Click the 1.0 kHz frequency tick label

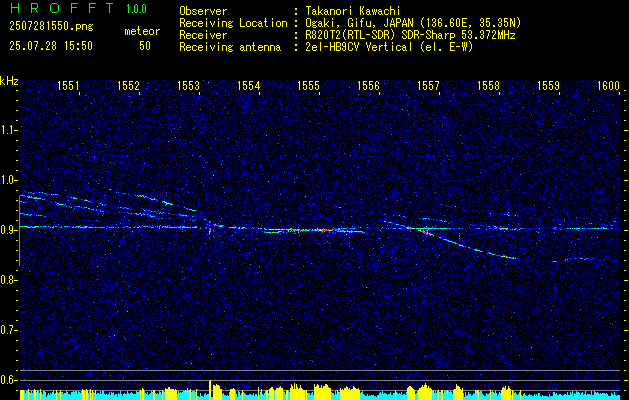[x=8, y=180]
